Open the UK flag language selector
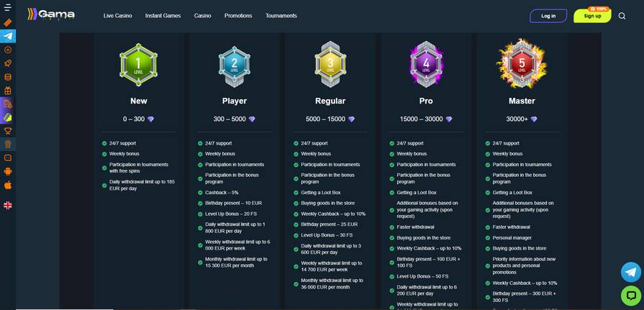The image size is (644, 310). [8, 205]
